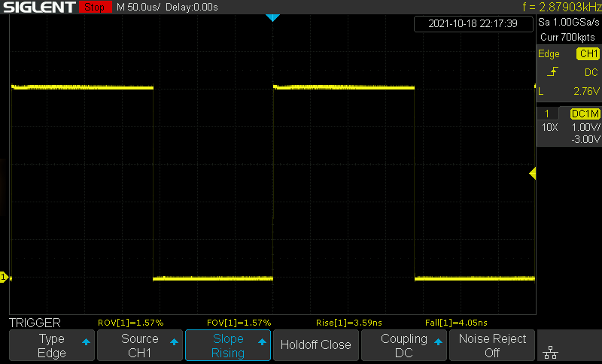
Task: Click the TRIGGER menu title
Action: (x=35, y=323)
